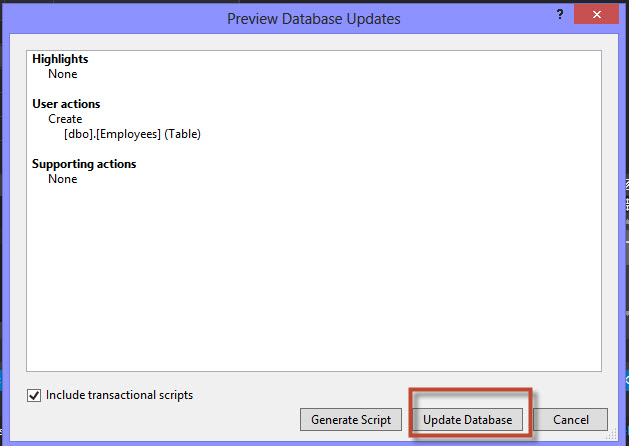Select the Supporting actions heading
This screenshot has width=629, height=446.
coord(84,164)
